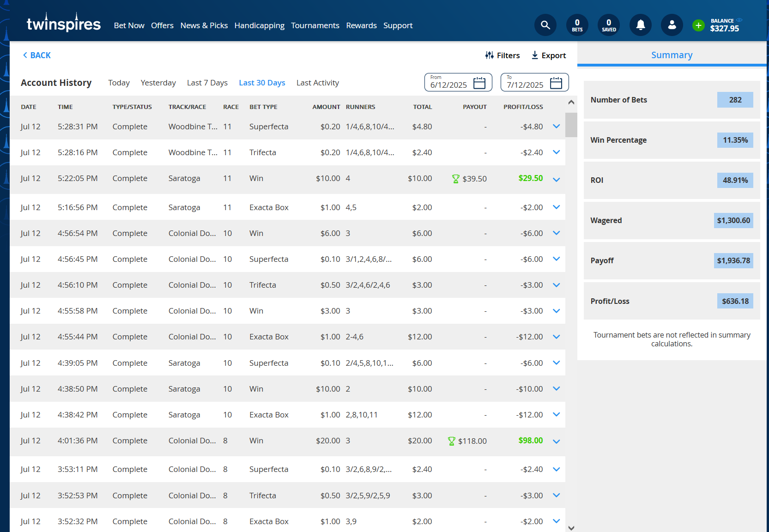
Task: Select the Last 7 Days filter
Action: pyautogui.click(x=207, y=83)
